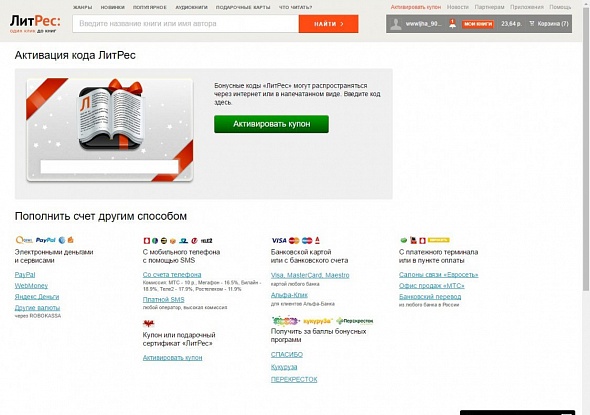
Task: Open the PayPal payment link
Action: (25, 275)
